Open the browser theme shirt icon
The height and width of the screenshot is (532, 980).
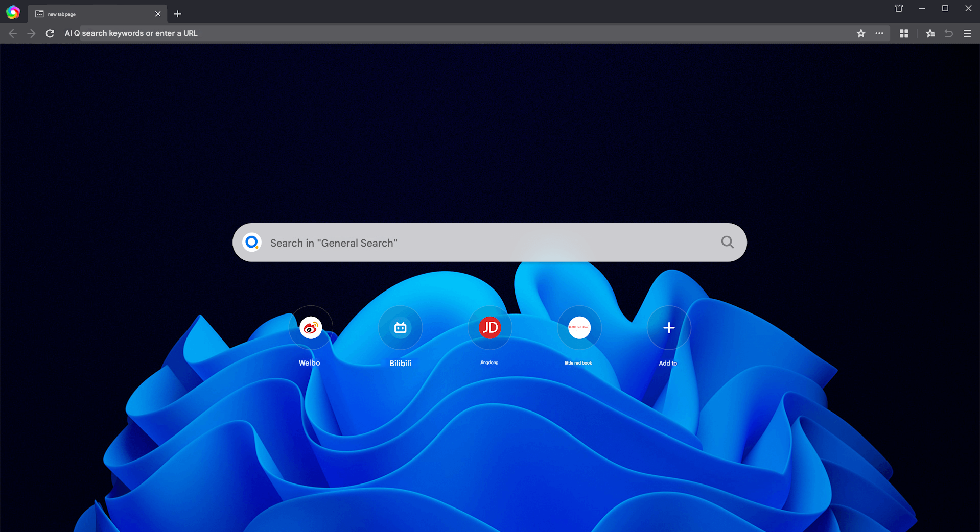click(x=898, y=8)
